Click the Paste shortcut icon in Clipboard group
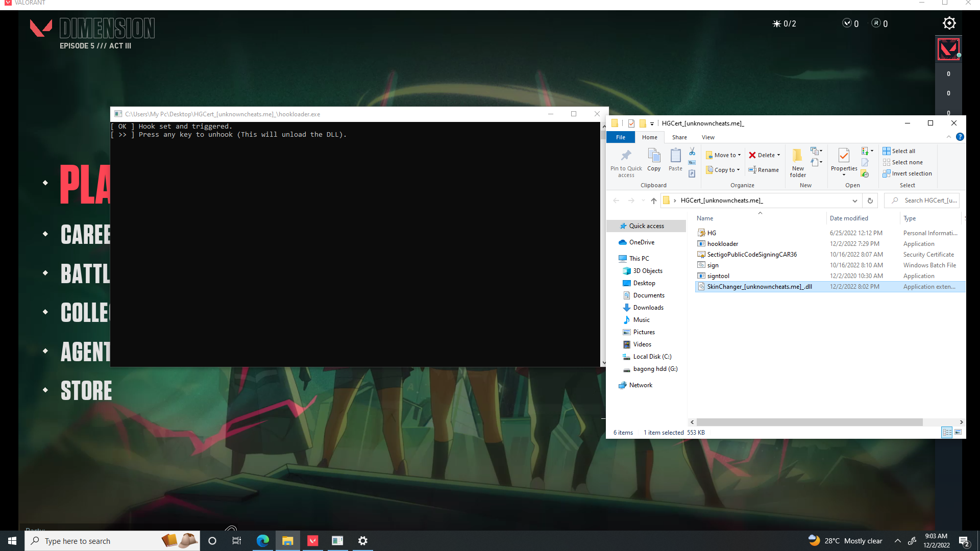This screenshot has width=980, height=551. point(692,174)
